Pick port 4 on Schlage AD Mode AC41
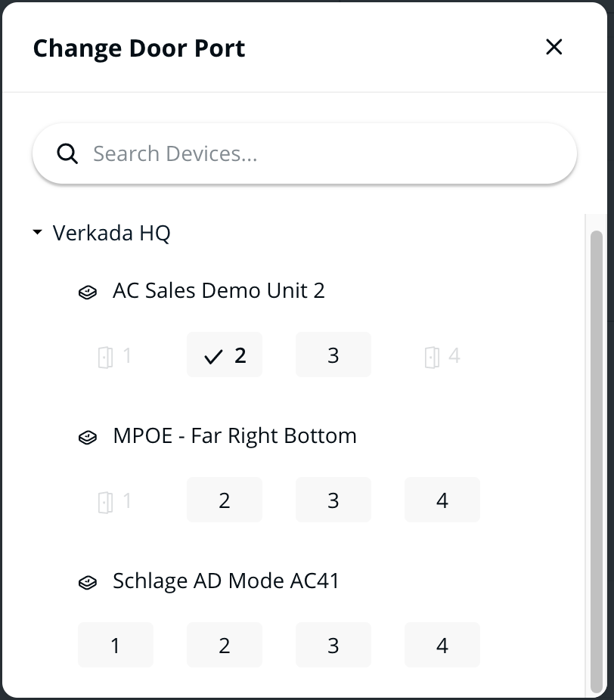614x700 pixels. point(442,645)
